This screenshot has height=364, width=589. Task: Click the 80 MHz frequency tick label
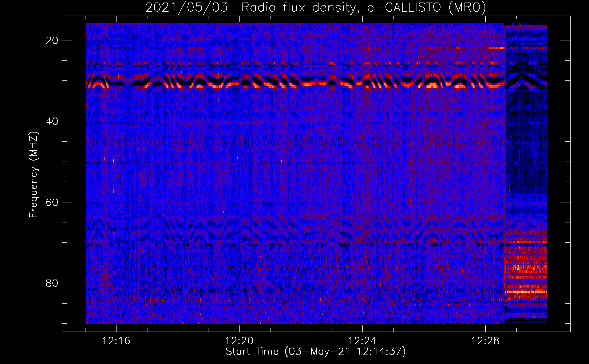coord(52,283)
